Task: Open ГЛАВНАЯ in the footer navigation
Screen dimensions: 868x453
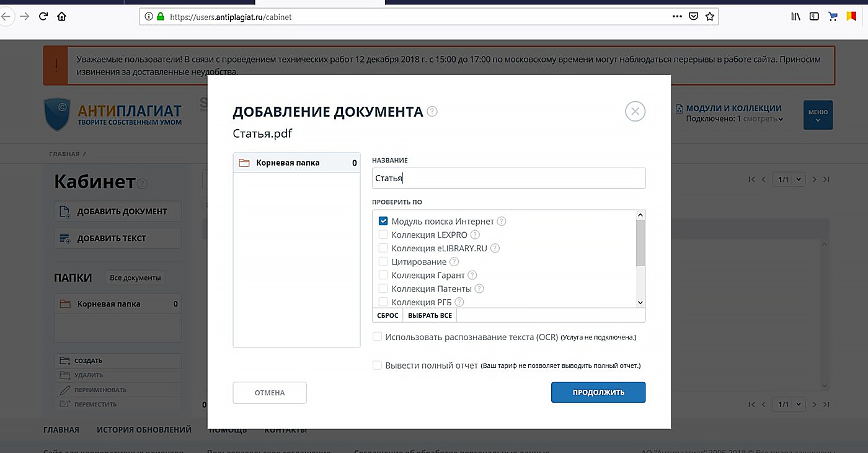Action: pyautogui.click(x=61, y=429)
